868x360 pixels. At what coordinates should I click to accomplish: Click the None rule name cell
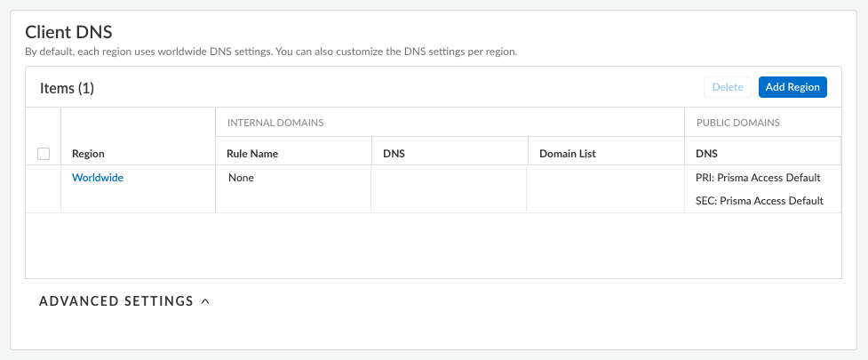(x=241, y=178)
